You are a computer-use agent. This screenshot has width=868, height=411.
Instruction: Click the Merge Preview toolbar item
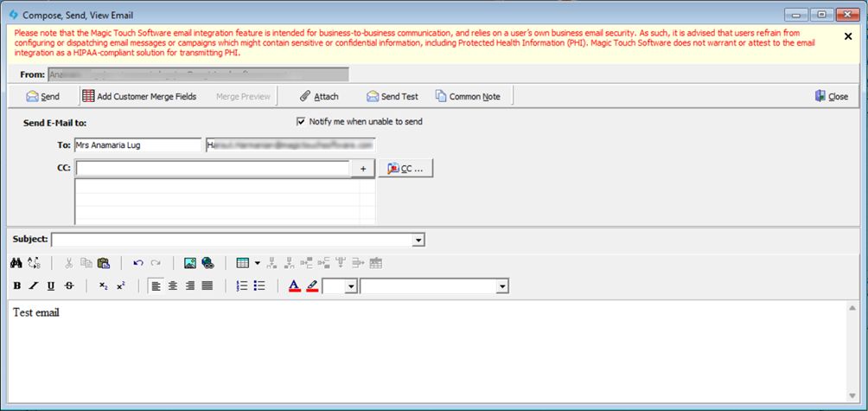click(243, 96)
